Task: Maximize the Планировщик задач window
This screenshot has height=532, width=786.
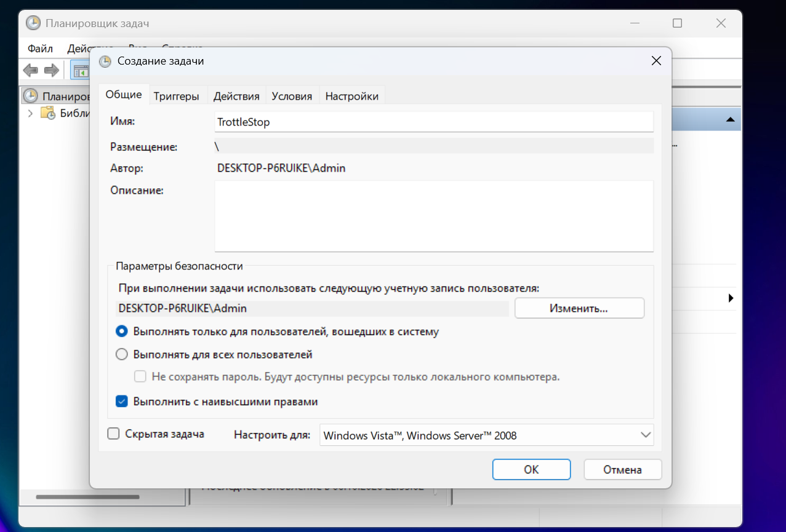Action: [x=677, y=23]
